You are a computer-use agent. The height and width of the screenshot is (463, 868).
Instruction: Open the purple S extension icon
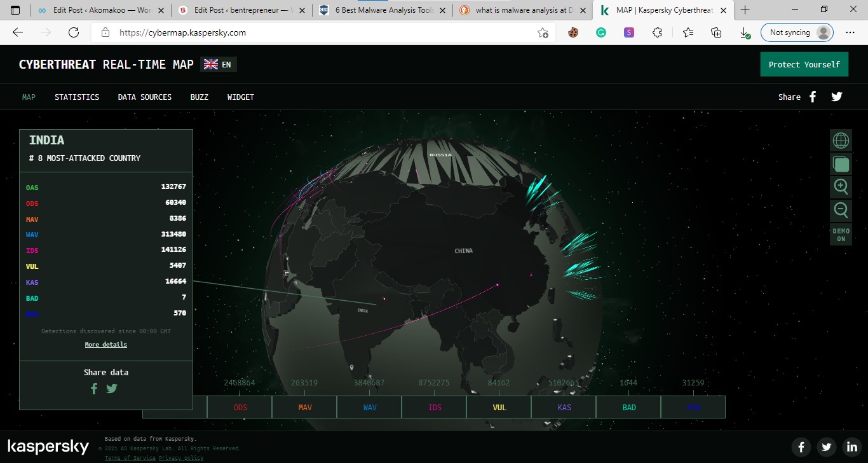pyautogui.click(x=629, y=32)
